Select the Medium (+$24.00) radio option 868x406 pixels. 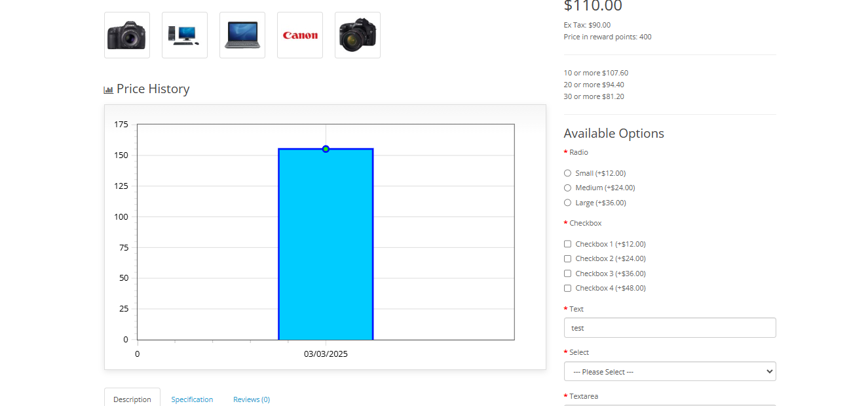point(567,188)
